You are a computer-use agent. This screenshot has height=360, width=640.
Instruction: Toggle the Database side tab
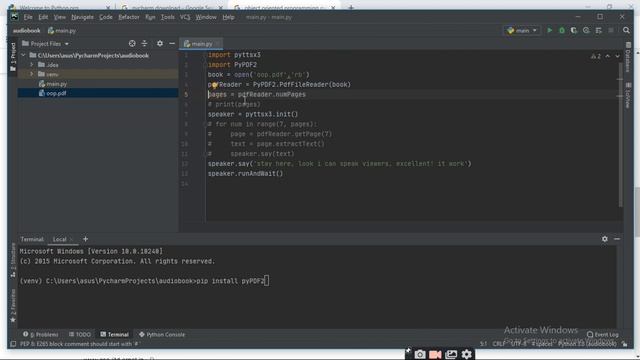[x=628, y=57]
